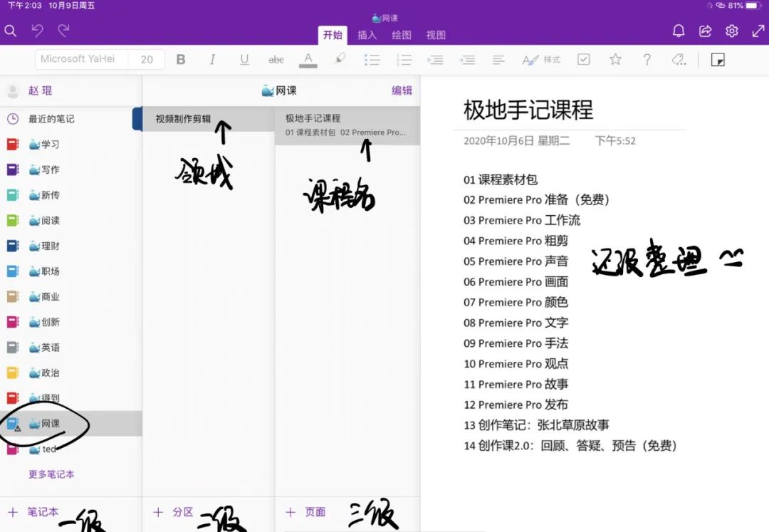The height and width of the screenshot is (532, 769).
Task: Click the undo arrow
Action: (x=39, y=30)
